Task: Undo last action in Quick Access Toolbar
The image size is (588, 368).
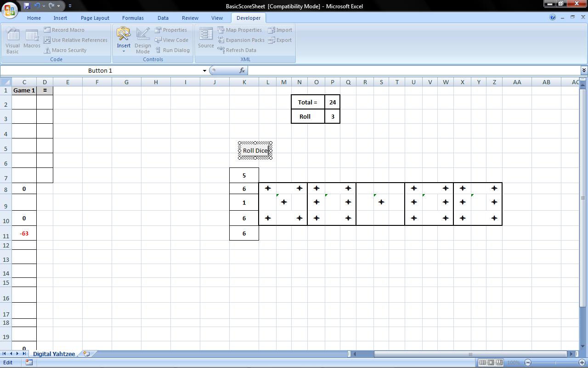Action: click(x=37, y=6)
